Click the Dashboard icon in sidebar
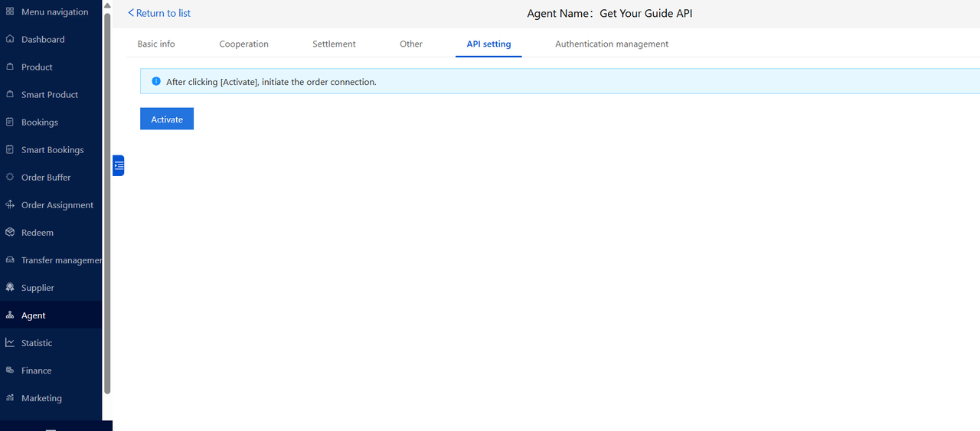Screen dimensions: 980x431 10,39
